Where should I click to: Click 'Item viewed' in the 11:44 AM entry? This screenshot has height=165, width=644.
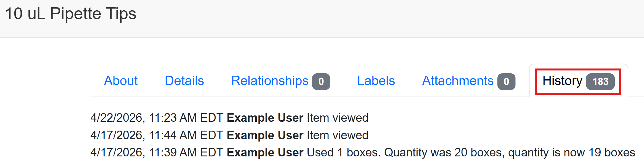coord(337,135)
